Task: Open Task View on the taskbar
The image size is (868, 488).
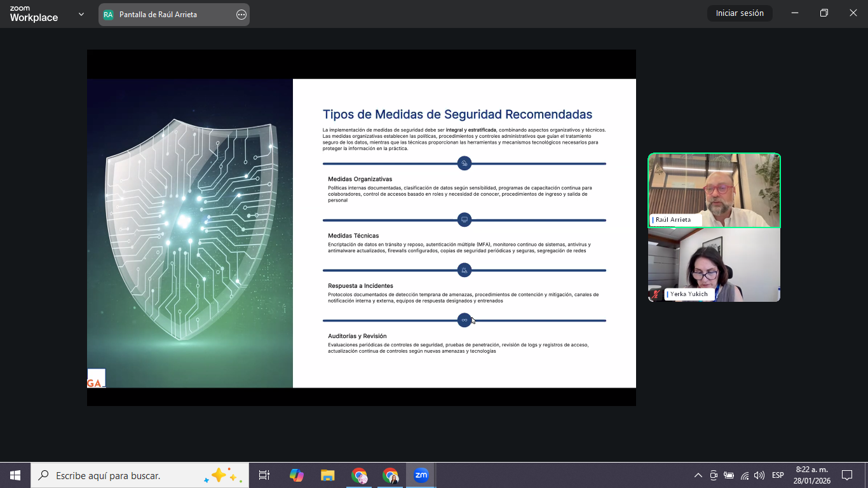Action: pyautogui.click(x=264, y=475)
